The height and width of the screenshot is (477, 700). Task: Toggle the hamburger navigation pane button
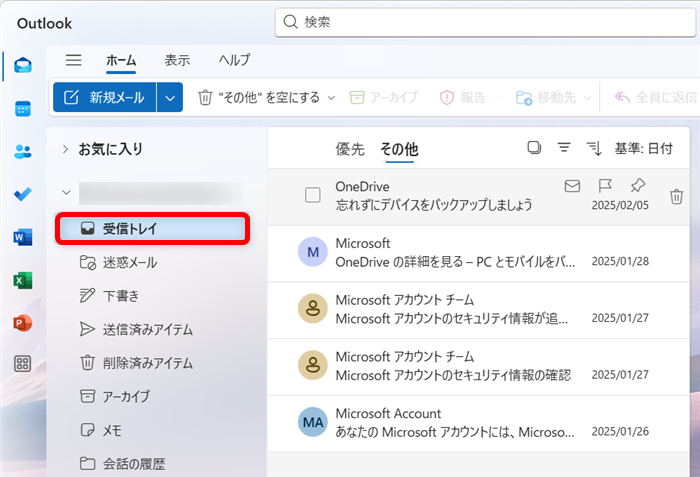pyautogui.click(x=74, y=60)
